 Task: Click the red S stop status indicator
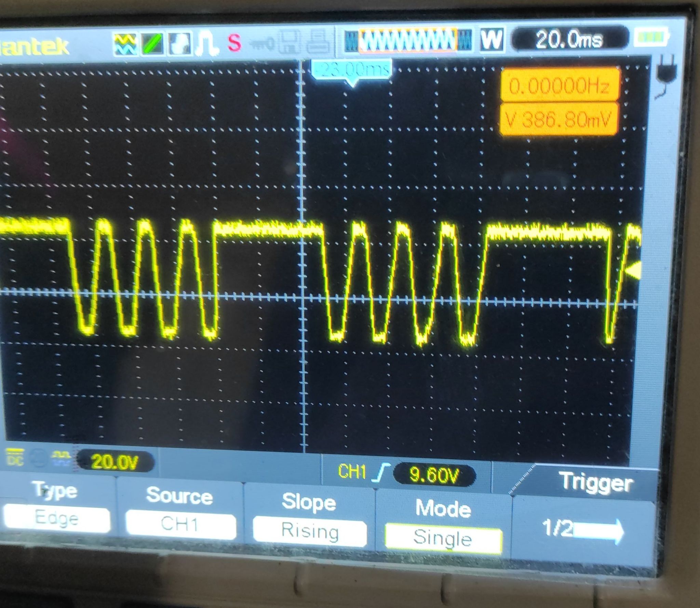234,43
